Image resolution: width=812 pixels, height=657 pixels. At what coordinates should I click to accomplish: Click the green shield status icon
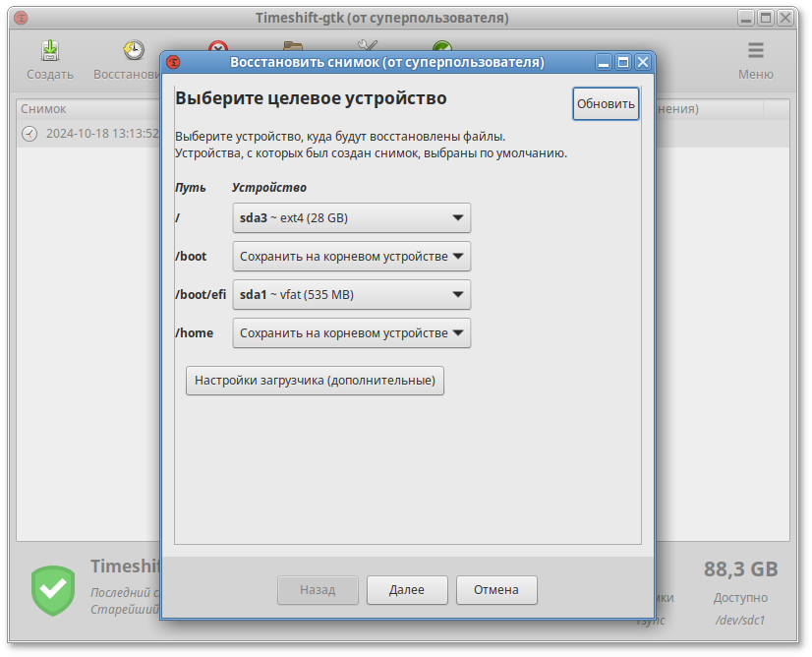(x=52, y=590)
